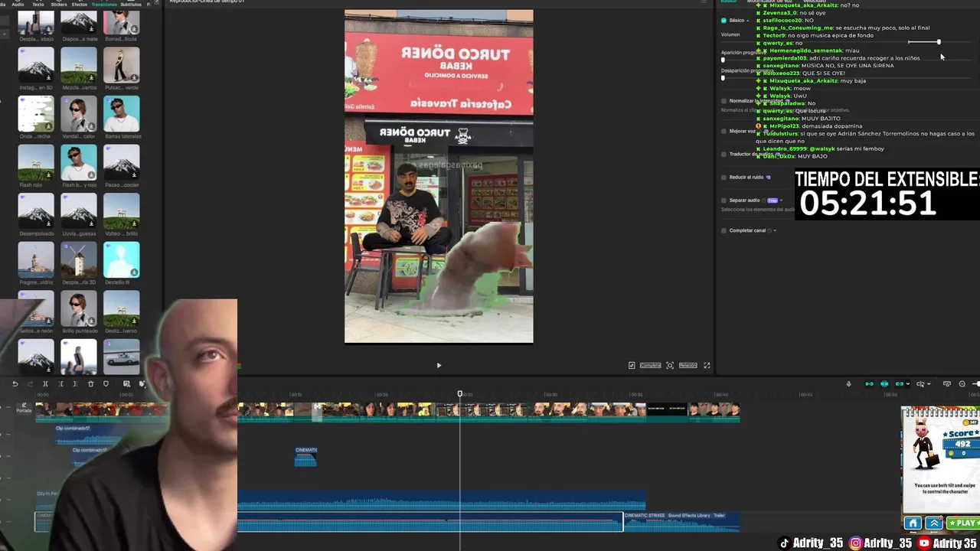Click the timeline playhead marker
Image resolution: width=980 pixels, height=551 pixels.
point(460,394)
